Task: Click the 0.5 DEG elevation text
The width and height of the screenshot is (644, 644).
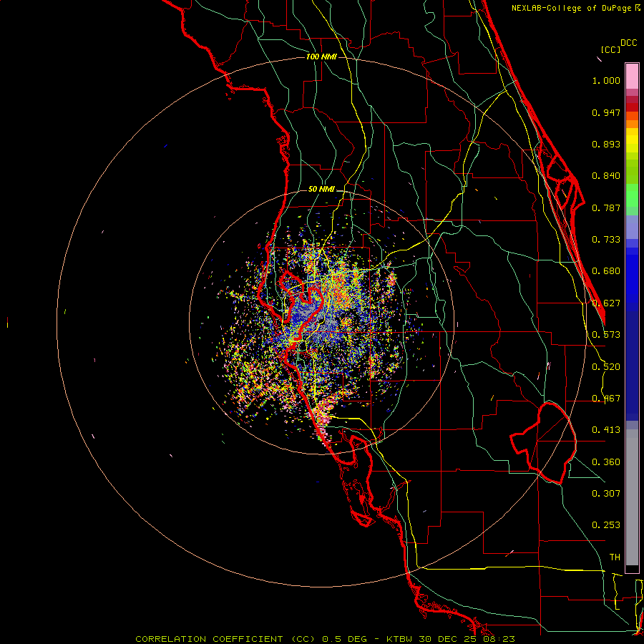Action: pyautogui.click(x=344, y=639)
